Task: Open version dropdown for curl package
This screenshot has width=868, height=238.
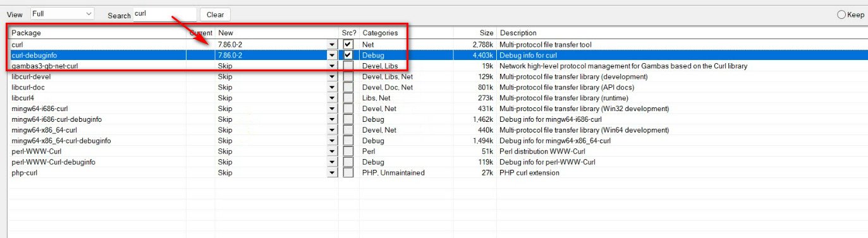Action: [x=332, y=45]
